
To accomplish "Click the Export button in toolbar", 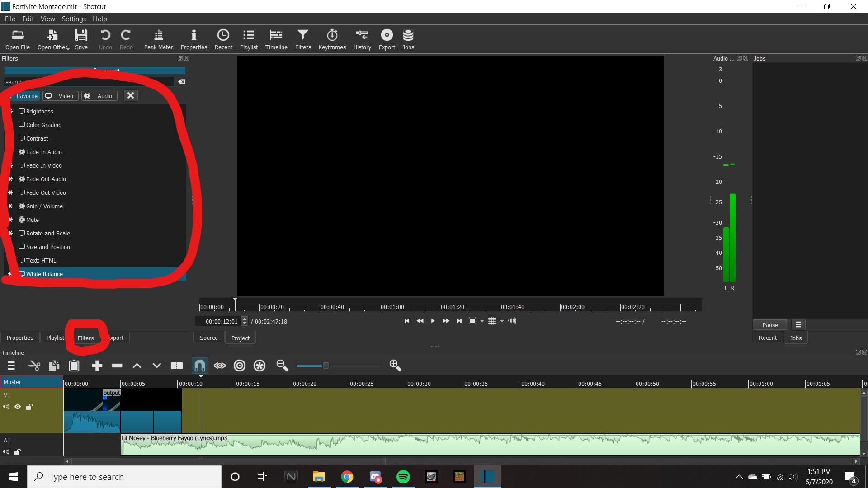I will (x=387, y=39).
